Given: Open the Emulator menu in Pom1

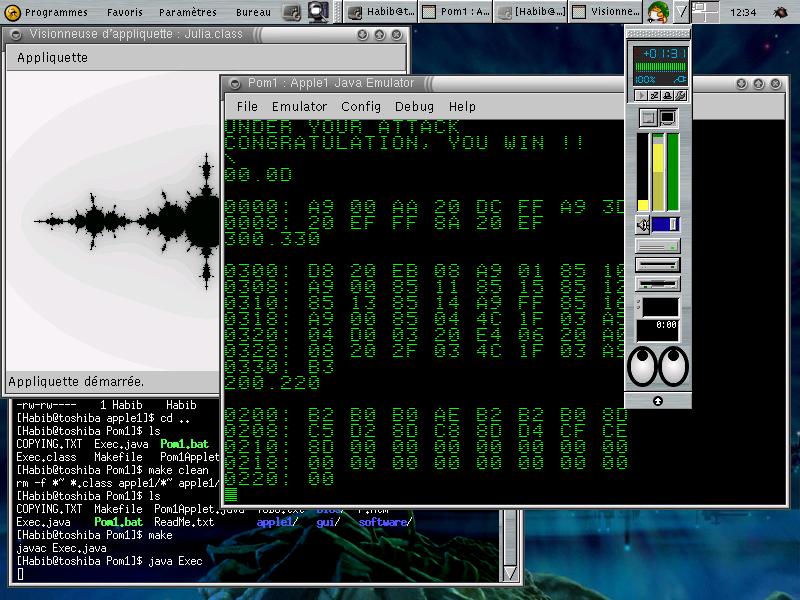Looking at the screenshot, I should [x=299, y=106].
